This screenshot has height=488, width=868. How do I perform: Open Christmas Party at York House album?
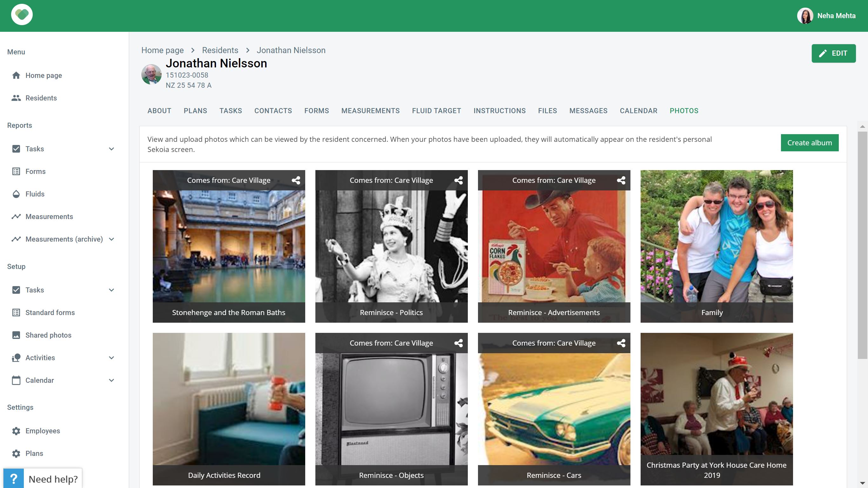click(717, 409)
